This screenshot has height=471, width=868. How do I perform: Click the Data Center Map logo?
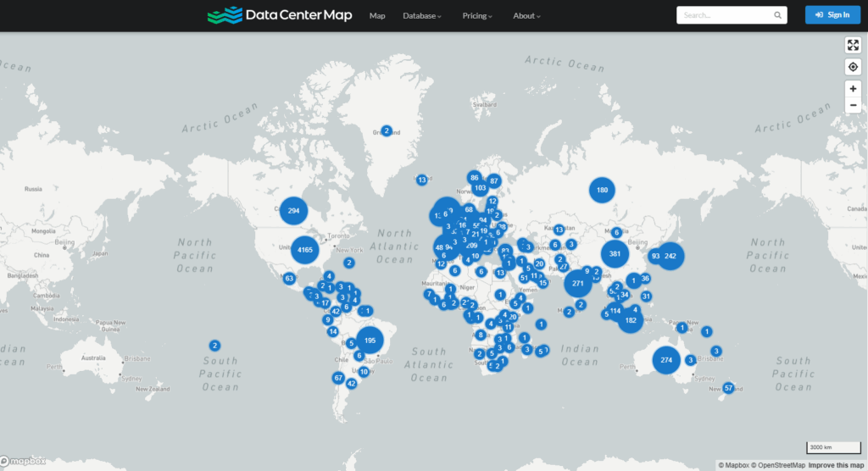tap(280, 15)
